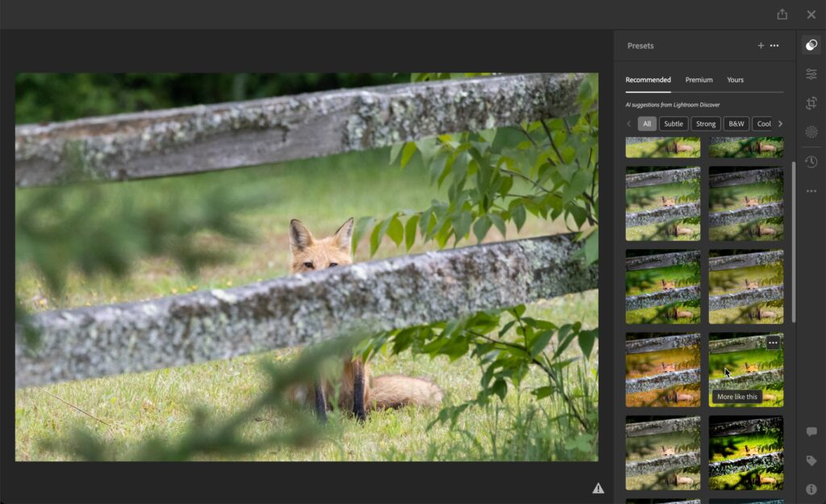The image size is (826, 504).
Task: Open the Presets panel icon in the sidebar
Action: [811, 45]
